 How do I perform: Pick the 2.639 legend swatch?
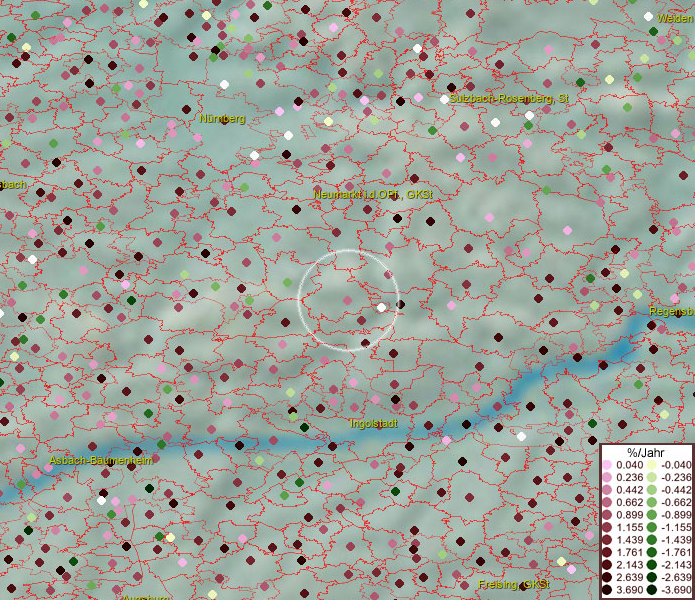point(607,577)
